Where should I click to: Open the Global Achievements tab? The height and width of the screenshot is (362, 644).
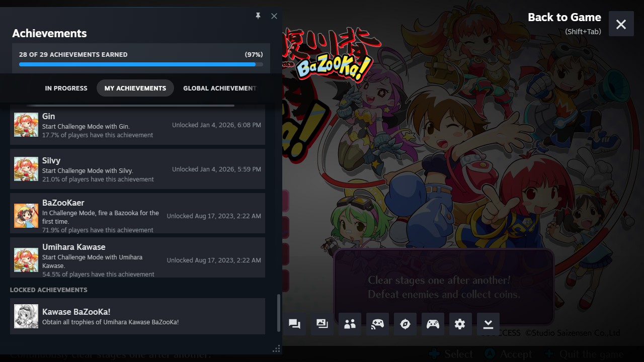[x=220, y=88]
